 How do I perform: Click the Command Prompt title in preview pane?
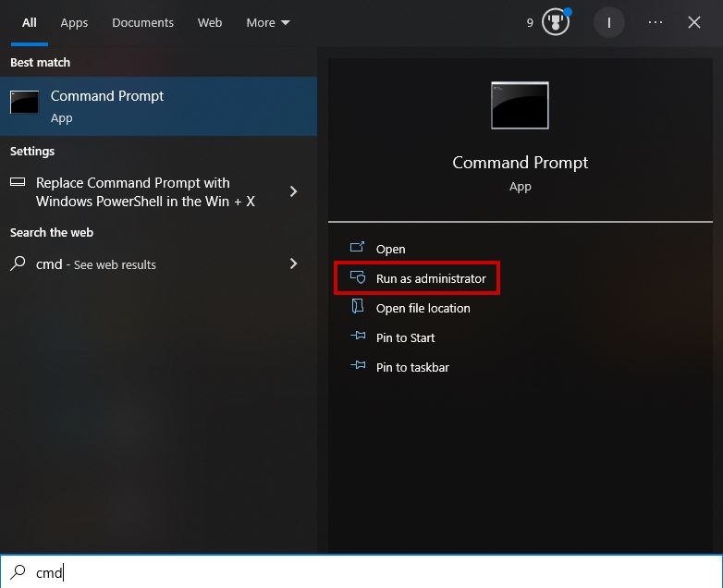coord(521,163)
